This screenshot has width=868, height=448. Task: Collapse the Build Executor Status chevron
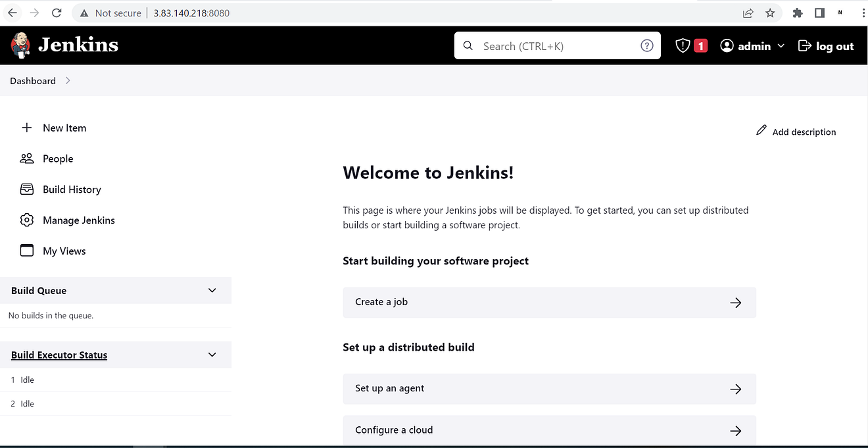pos(212,355)
